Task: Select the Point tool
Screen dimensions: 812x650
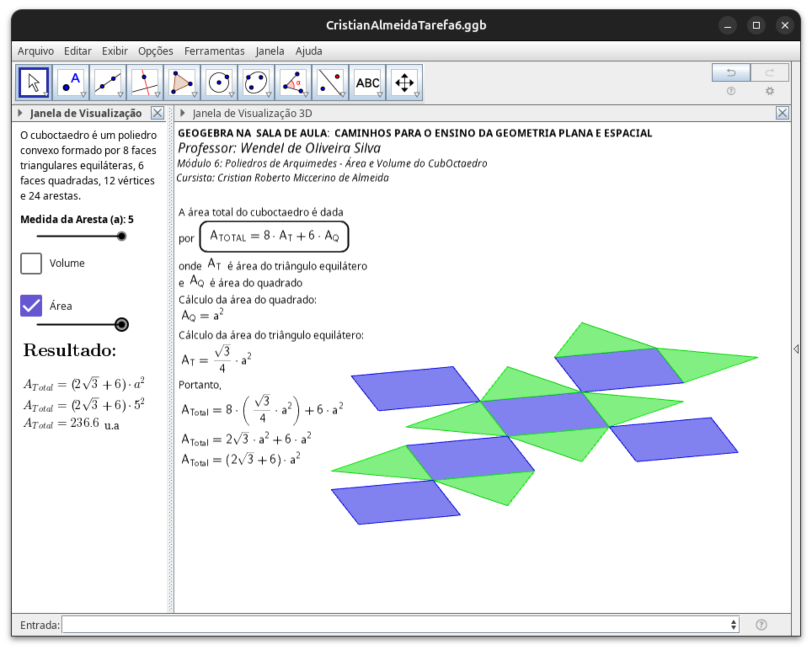Action: click(71, 83)
